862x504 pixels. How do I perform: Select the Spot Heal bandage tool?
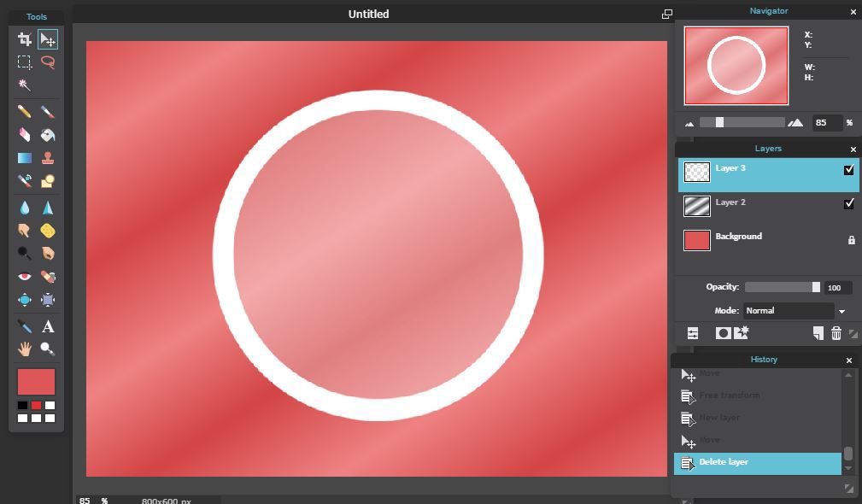[x=48, y=277]
